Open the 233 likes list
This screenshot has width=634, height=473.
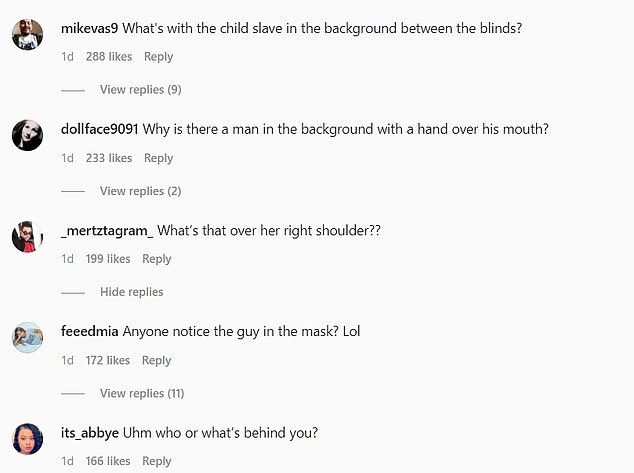(109, 158)
